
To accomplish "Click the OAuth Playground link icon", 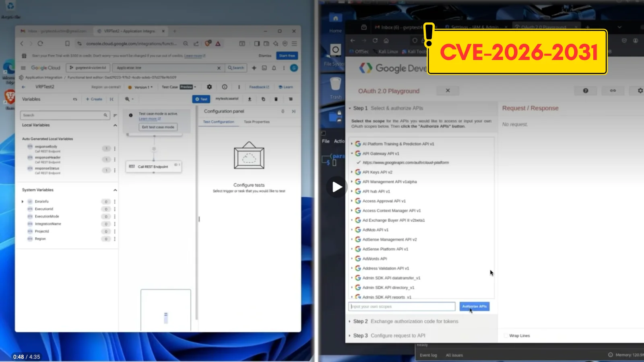I will click(613, 91).
